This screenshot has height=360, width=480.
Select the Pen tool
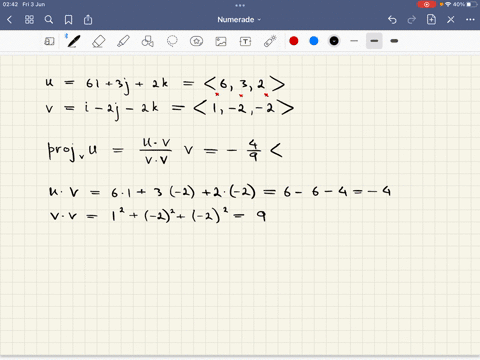(x=73, y=41)
